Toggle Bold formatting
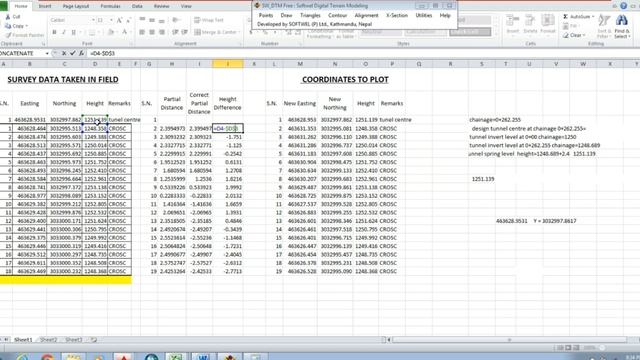 click(x=54, y=32)
